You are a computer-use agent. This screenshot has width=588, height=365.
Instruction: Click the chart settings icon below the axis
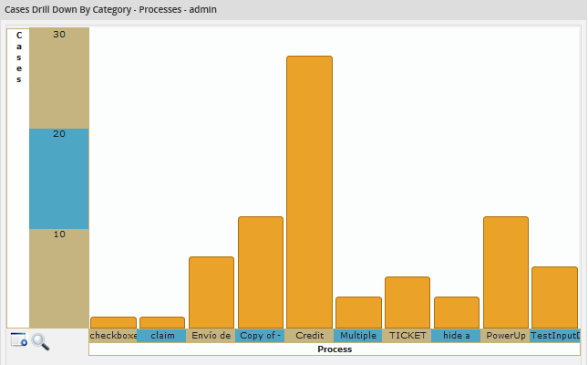[x=19, y=340]
